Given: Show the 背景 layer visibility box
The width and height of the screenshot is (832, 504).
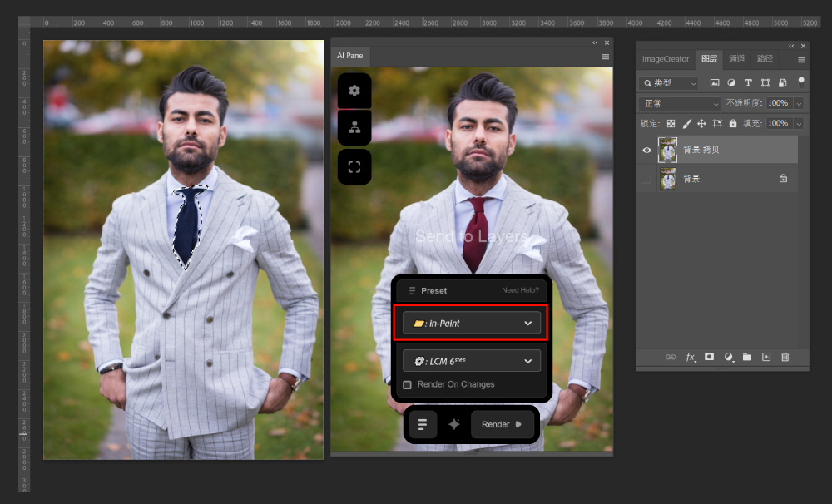Looking at the screenshot, I should point(647,179).
